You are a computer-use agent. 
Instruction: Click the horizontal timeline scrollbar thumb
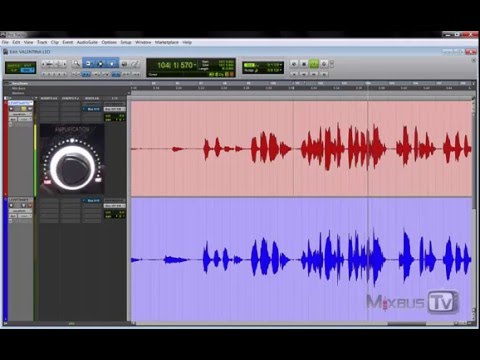pyautogui.click(x=407, y=323)
